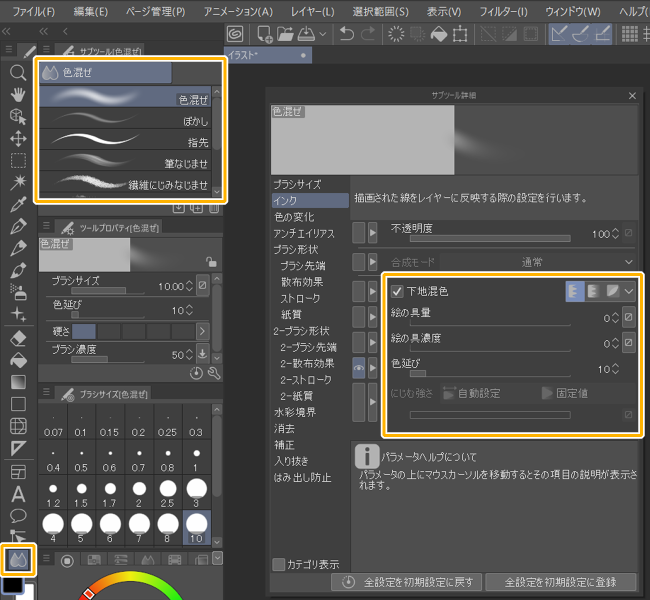
Task: Open the sub tool palette menu
Action: tap(46, 50)
